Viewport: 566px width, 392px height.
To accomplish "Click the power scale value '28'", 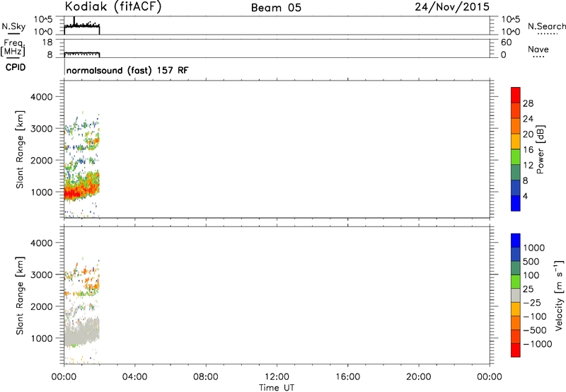I will tap(528, 103).
